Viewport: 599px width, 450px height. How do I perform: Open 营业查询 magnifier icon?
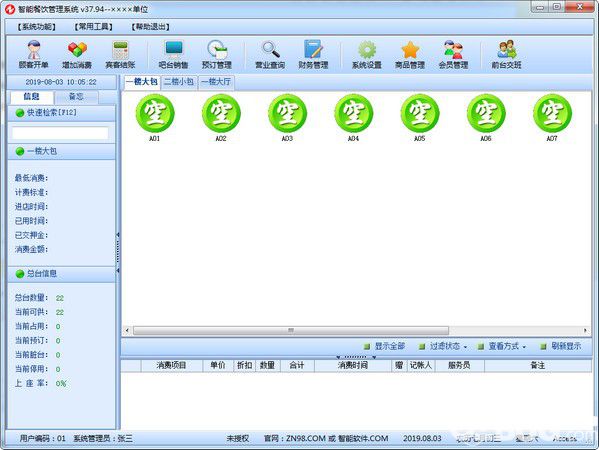(x=270, y=55)
